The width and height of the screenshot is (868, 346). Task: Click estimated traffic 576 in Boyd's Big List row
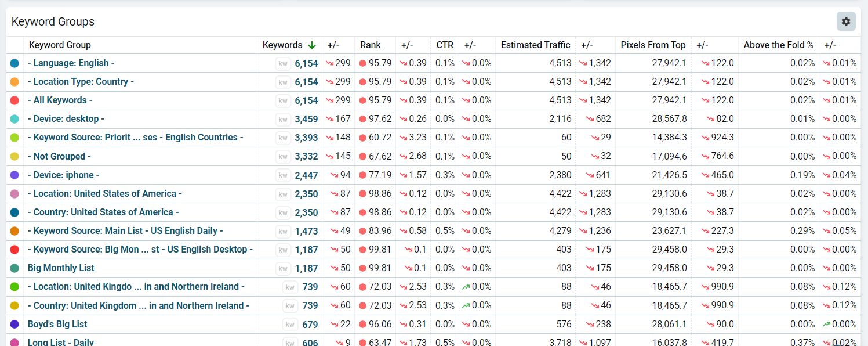coord(564,324)
